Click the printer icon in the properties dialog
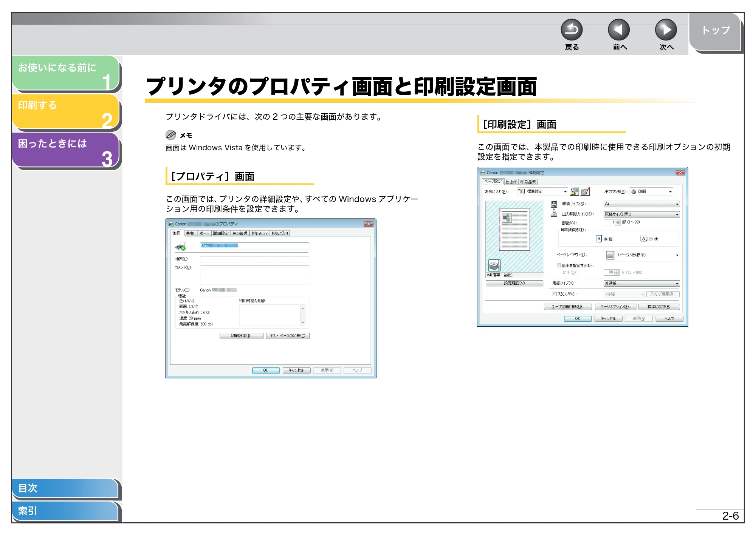The width and height of the screenshot is (756, 534). click(181, 246)
